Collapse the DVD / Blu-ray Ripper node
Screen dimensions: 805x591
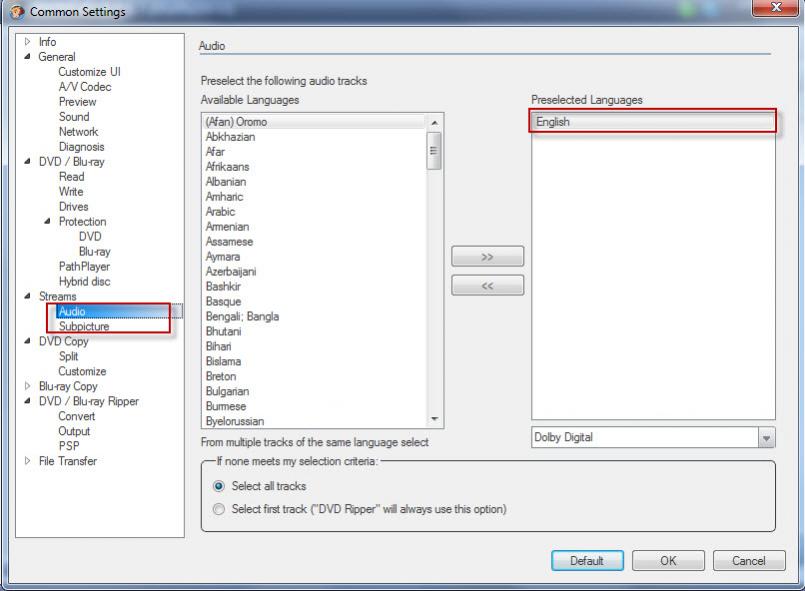point(28,401)
